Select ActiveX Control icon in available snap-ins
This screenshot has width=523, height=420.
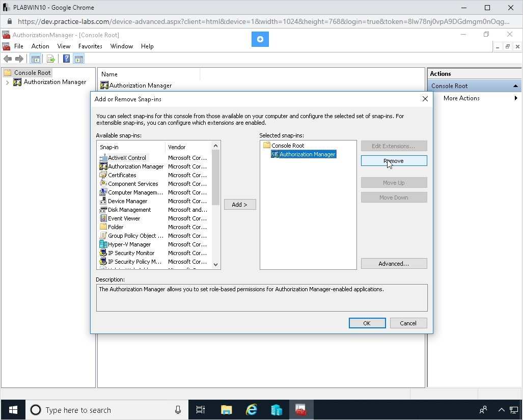pyautogui.click(x=103, y=158)
